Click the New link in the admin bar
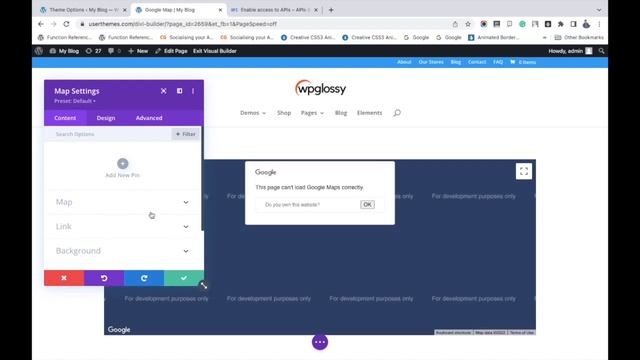The image size is (640, 360). coord(138,51)
